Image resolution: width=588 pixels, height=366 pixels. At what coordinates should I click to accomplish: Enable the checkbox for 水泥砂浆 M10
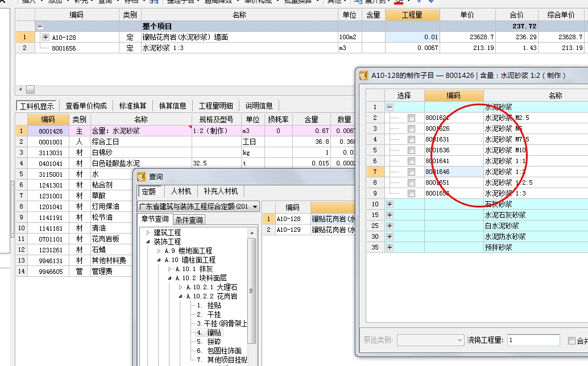(411, 150)
